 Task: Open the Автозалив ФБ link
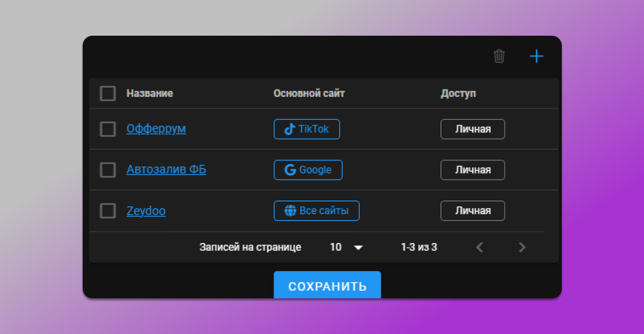pyautogui.click(x=166, y=169)
